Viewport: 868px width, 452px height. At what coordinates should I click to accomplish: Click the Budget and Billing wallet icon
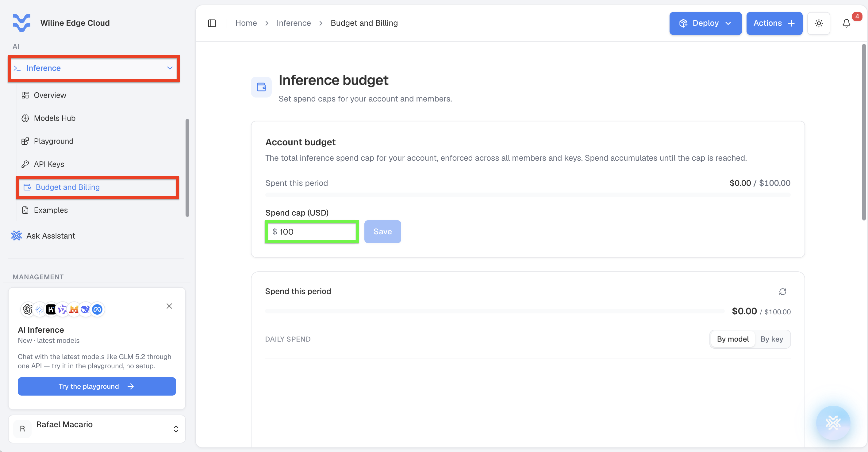(x=27, y=187)
